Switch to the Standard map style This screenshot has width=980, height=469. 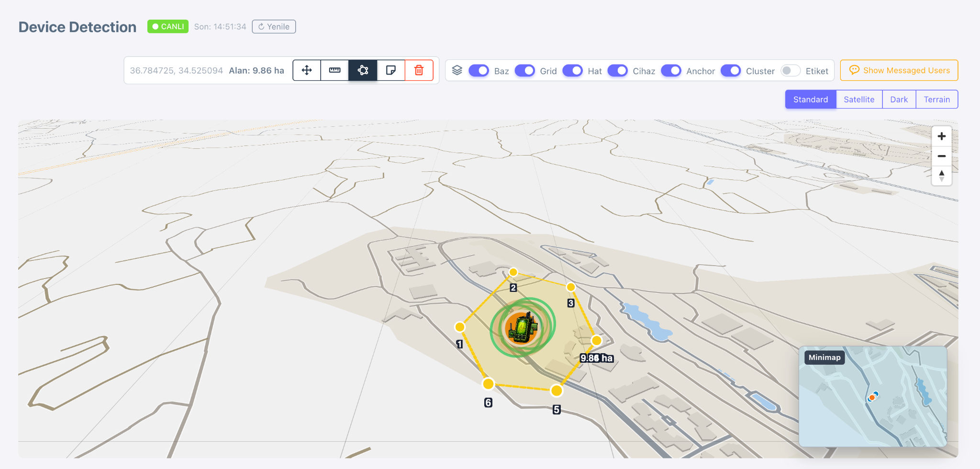[x=811, y=100]
